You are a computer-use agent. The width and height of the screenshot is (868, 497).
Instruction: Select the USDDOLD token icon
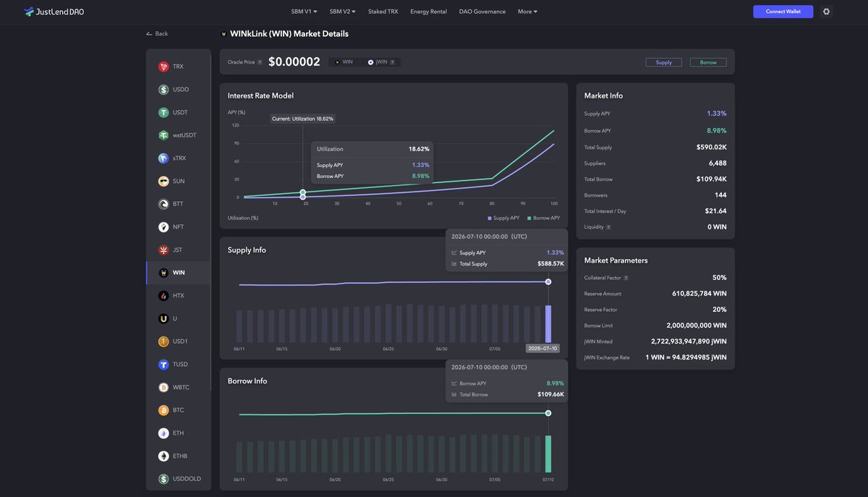pyautogui.click(x=163, y=479)
